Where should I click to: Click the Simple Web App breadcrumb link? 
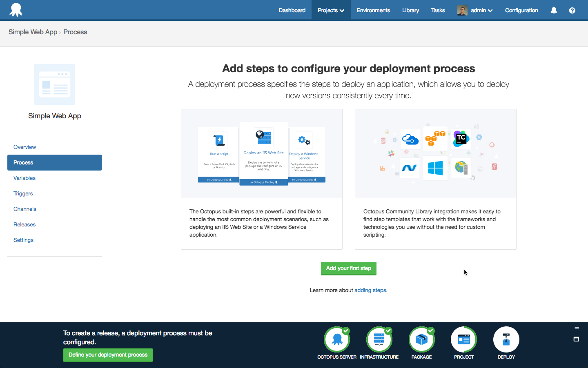(x=33, y=32)
